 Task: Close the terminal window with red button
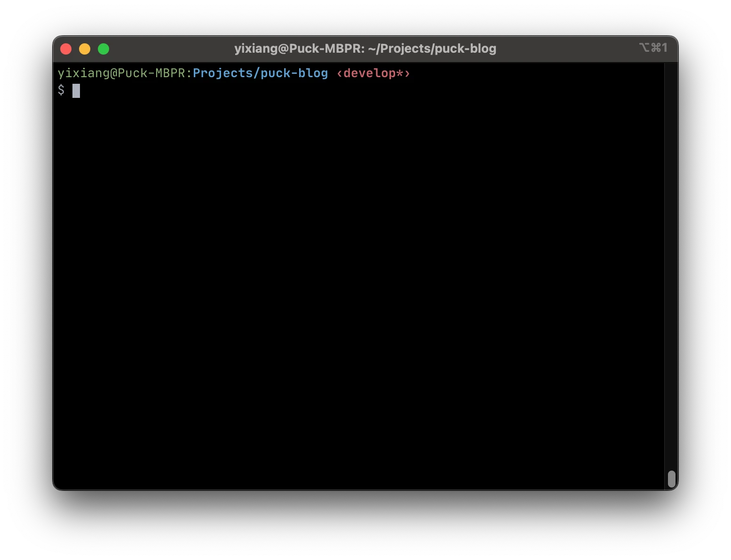tap(66, 49)
